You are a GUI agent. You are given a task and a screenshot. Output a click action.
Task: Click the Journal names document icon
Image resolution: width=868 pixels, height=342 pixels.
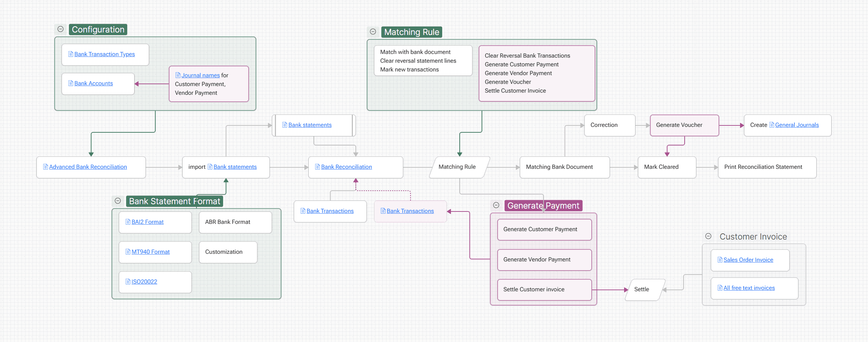178,75
